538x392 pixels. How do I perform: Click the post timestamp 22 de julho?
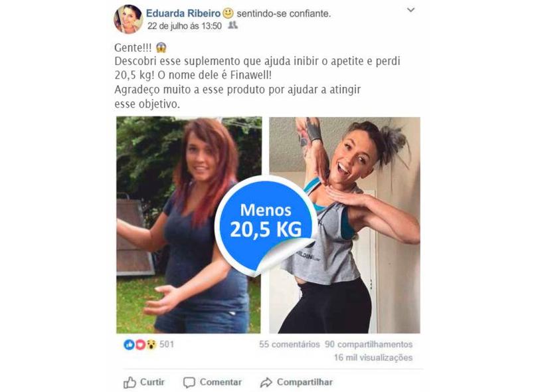click(x=185, y=26)
